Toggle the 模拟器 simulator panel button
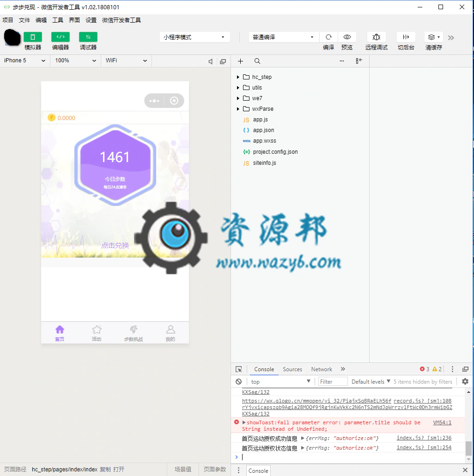 tap(33, 37)
